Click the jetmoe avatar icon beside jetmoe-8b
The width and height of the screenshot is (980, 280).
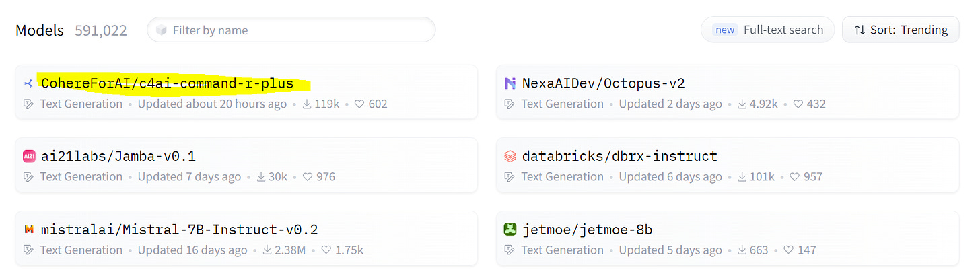tap(510, 230)
